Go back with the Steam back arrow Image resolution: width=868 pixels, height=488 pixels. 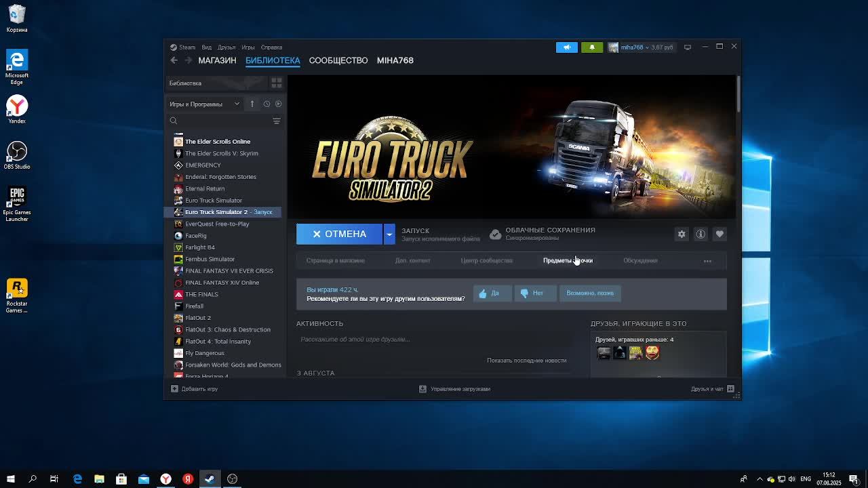click(174, 60)
